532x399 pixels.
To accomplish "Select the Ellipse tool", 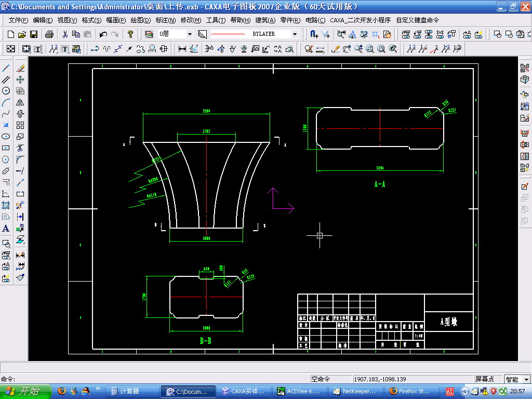I will point(6,137).
